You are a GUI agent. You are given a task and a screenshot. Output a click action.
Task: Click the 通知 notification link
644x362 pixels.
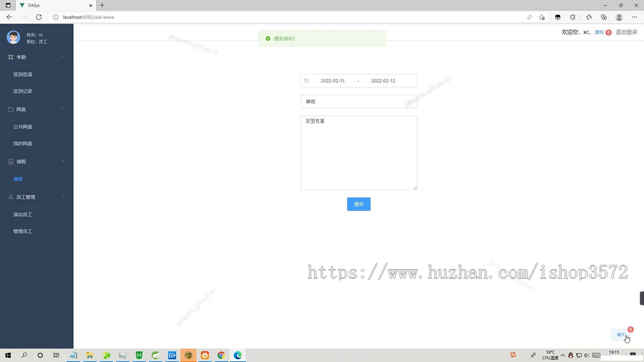pos(599,32)
